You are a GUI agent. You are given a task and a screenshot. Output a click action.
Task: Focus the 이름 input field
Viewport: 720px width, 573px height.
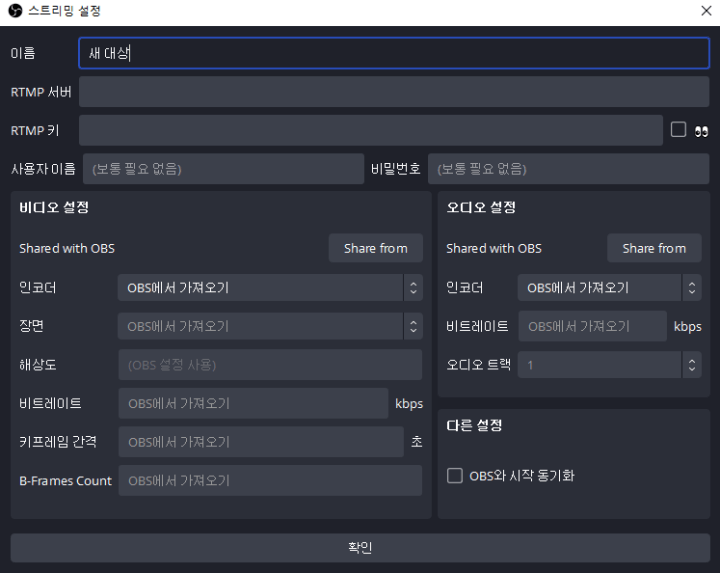tap(394, 53)
